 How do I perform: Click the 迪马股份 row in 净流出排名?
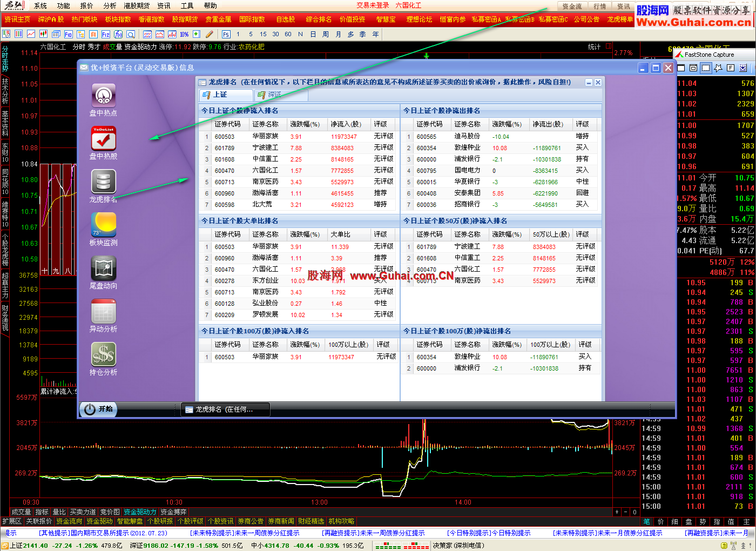501,137
